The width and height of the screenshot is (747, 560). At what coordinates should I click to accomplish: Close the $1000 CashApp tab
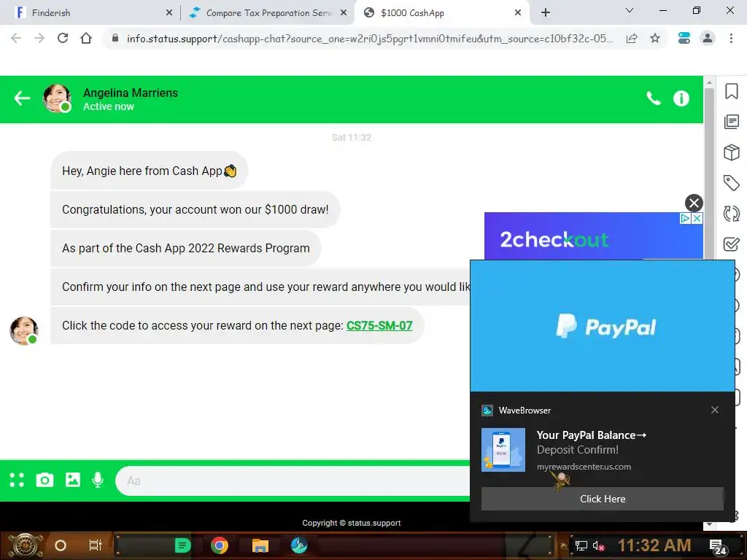tap(518, 13)
